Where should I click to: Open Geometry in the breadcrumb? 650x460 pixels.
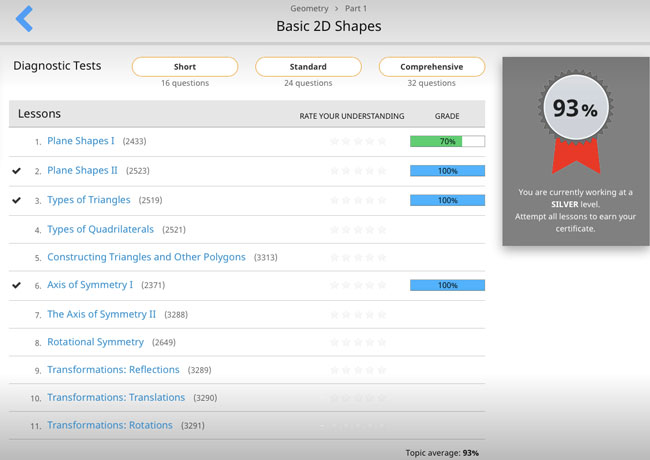click(309, 8)
